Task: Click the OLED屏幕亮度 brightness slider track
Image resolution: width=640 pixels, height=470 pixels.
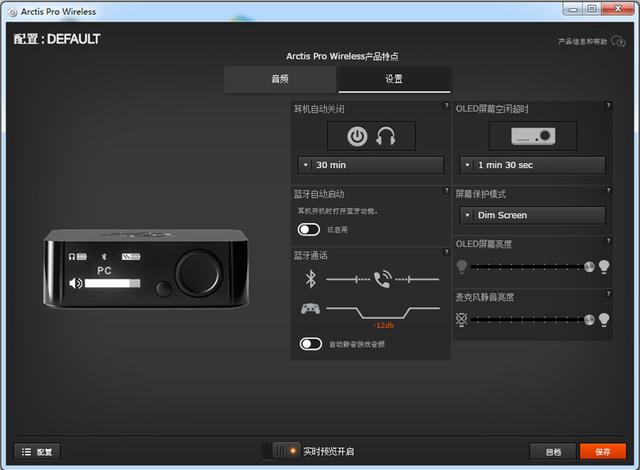Action: (527, 267)
